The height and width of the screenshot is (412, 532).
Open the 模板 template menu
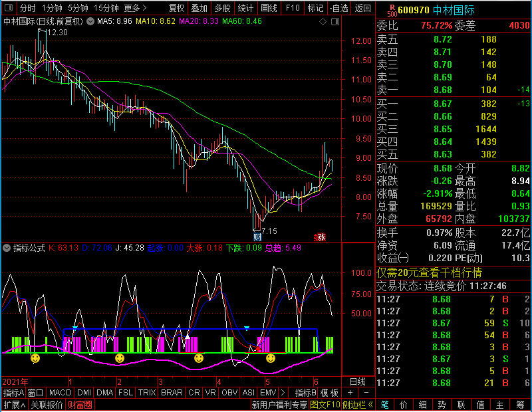(329, 393)
